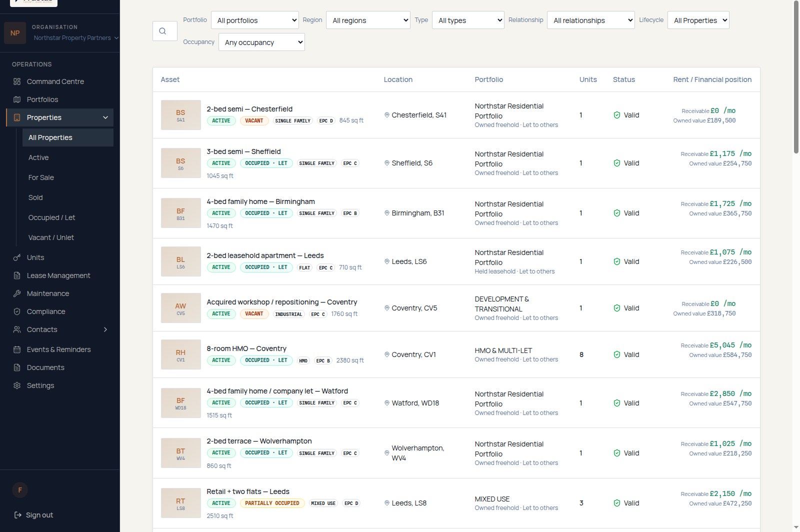Screen dimensions: 800x532
Task: Click location pin icon for Sheffield, S6
Action: click(x=387, y=163)
